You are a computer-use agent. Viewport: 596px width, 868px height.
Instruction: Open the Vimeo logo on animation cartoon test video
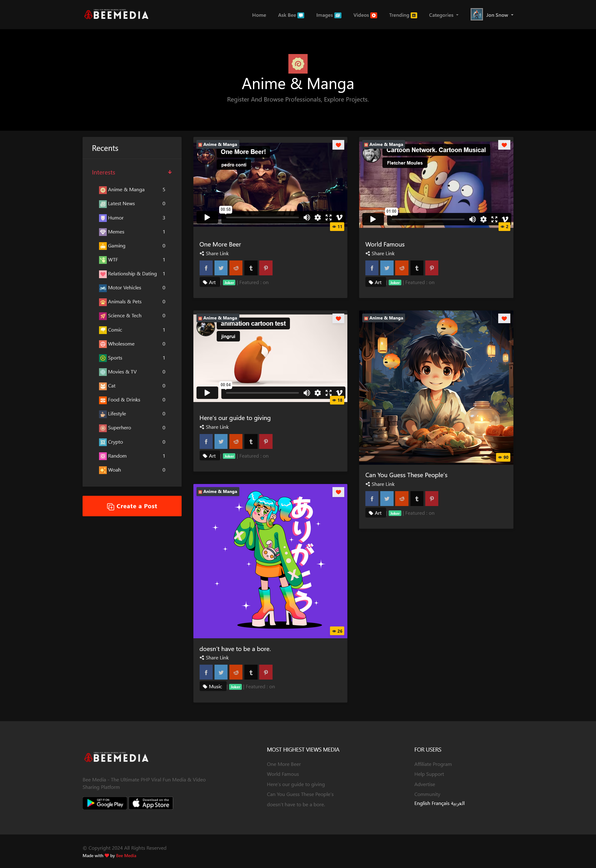pos(339,392)
